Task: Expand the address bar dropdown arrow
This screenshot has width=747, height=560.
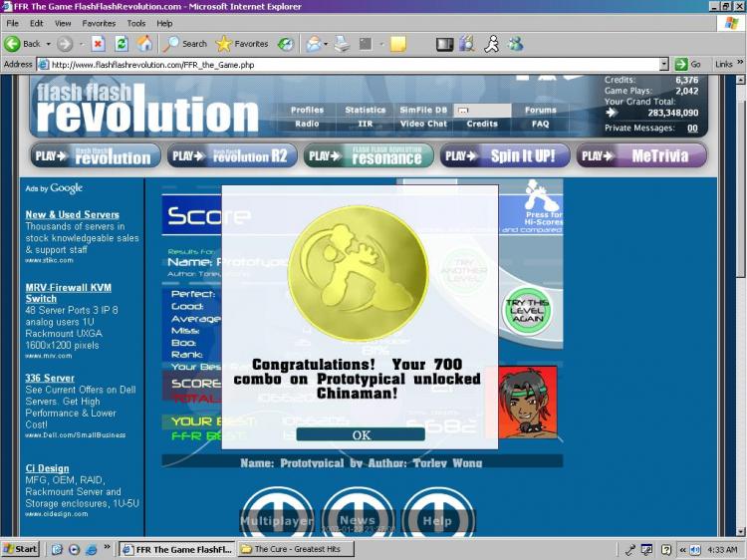Action: pyautogui.click(x=664, y=64)
